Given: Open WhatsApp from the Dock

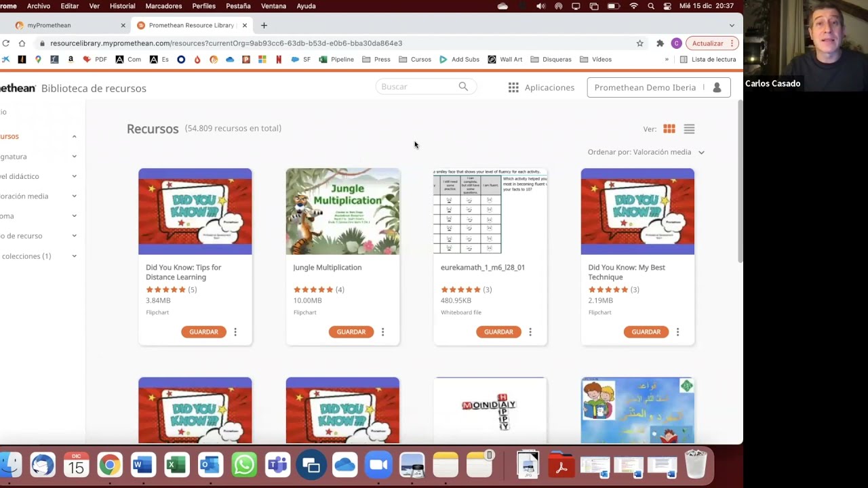Looking at the screenshot, I should [x=244, y=466].
